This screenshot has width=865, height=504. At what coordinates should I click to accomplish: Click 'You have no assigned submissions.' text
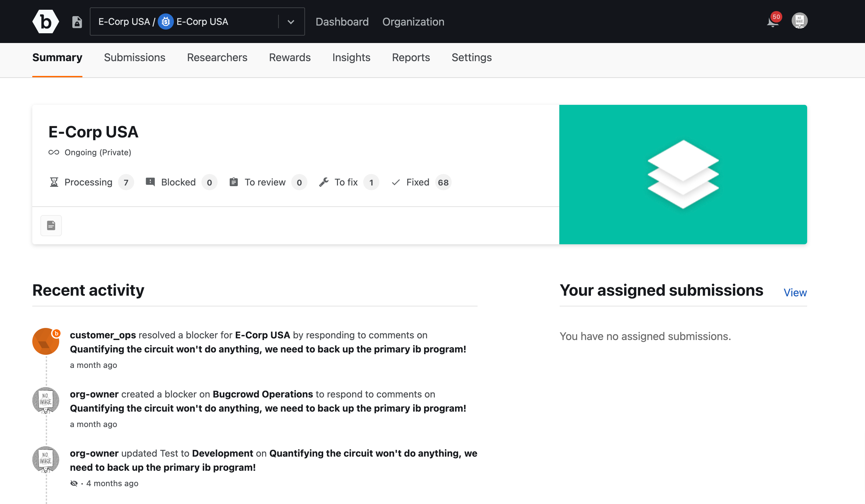(645, 336)
